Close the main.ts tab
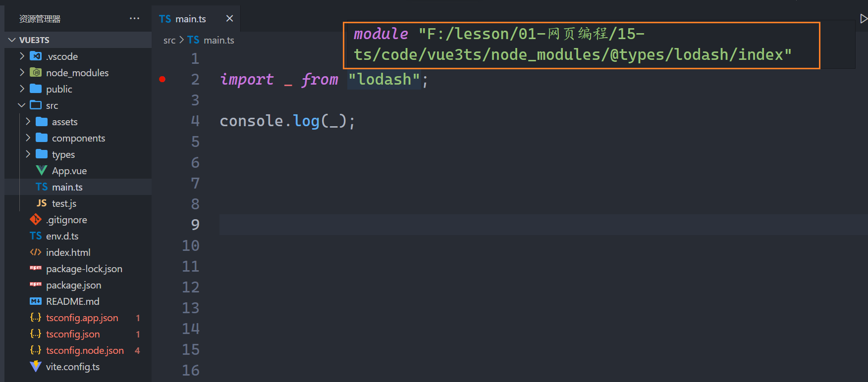The width and height of the screenshot is (868, 382). pyautogui.click(x=229, y=19)
